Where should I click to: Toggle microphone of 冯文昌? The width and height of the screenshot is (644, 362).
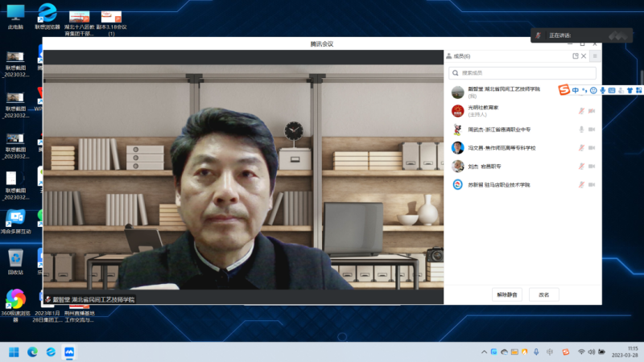[x=581, y=148]
